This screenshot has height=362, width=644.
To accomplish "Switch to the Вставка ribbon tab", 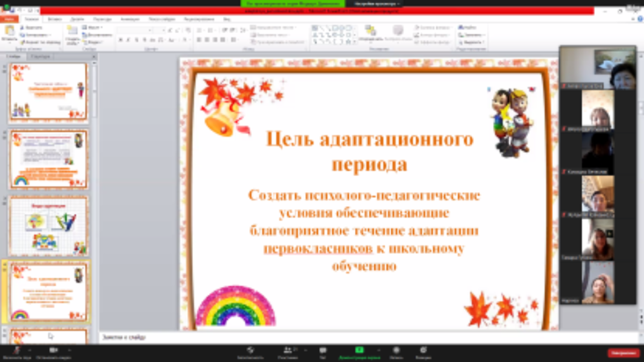I will click(x=54, y=19).
